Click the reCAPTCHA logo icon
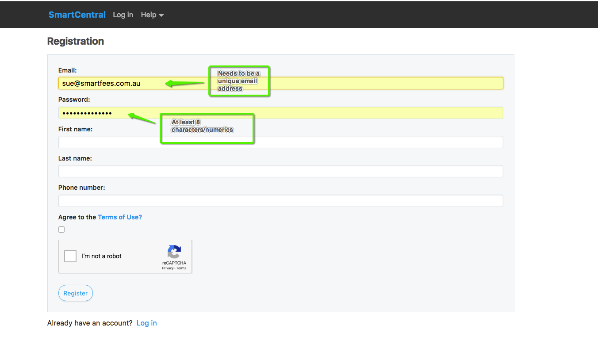 [174, 252]
